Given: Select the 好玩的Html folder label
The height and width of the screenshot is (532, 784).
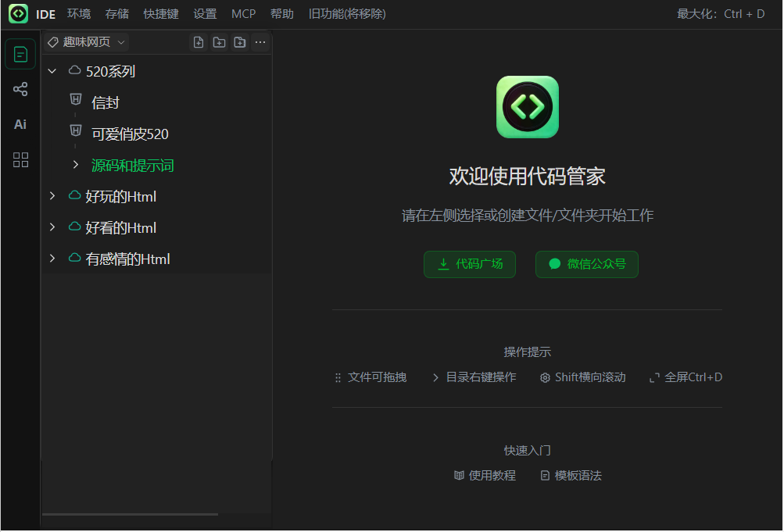Looking at the screenshot, I should tap(121, 197).
